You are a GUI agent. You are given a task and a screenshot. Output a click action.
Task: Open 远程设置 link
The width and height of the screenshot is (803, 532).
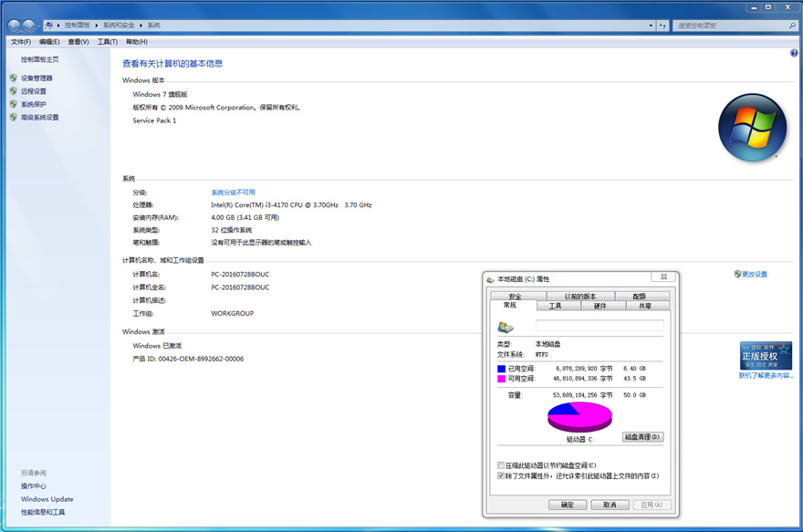(x=33, y=91)
